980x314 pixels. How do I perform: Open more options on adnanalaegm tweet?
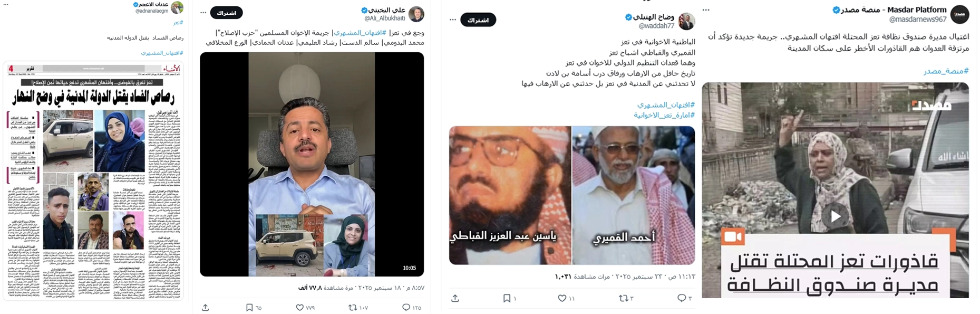[x=6, y=4]
